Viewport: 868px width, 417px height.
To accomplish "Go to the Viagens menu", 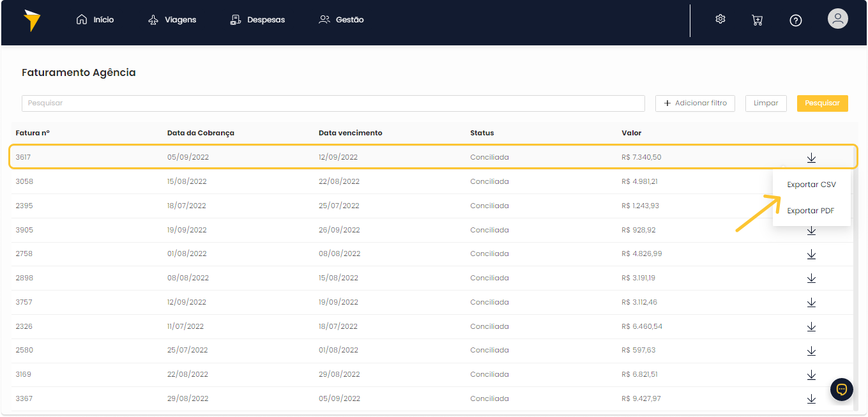I will point(172,20).
